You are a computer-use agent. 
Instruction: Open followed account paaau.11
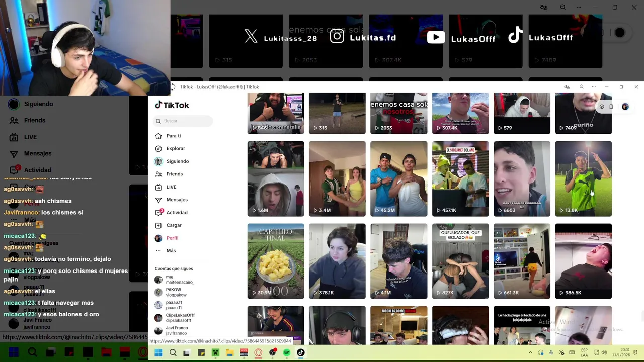(169, 305)
